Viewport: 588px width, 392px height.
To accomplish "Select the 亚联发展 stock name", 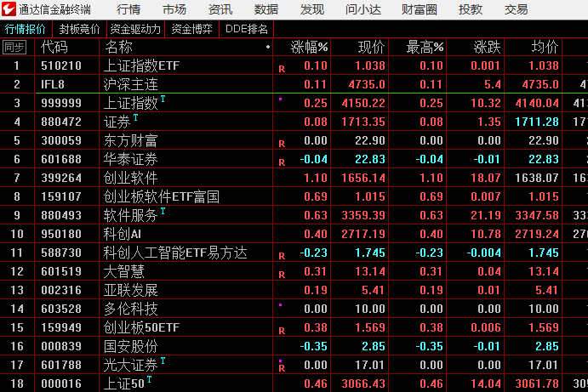I will (x=130, y=291).
